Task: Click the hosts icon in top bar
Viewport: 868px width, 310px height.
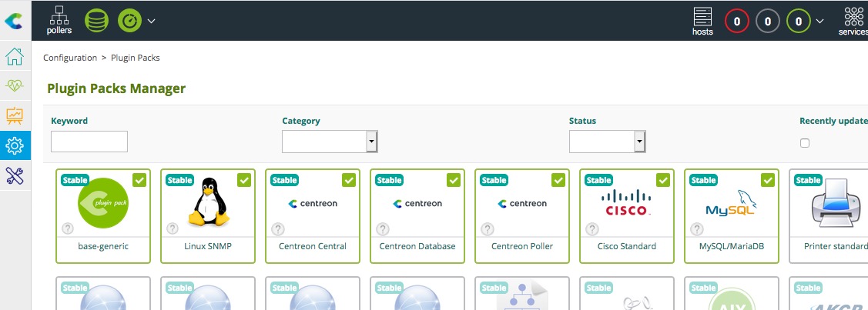Action: tap(702, 21)
